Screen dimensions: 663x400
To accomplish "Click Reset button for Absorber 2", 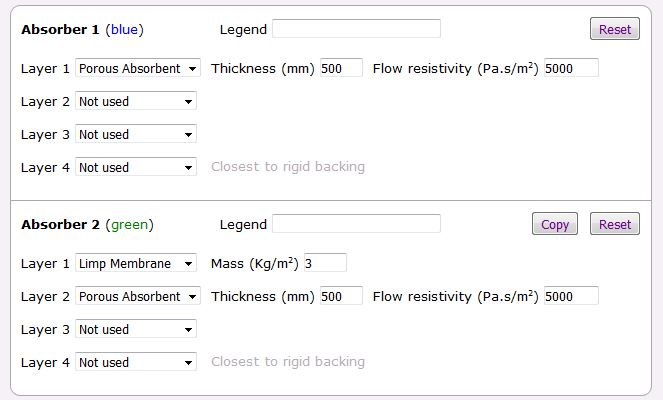I will point(614,224).
